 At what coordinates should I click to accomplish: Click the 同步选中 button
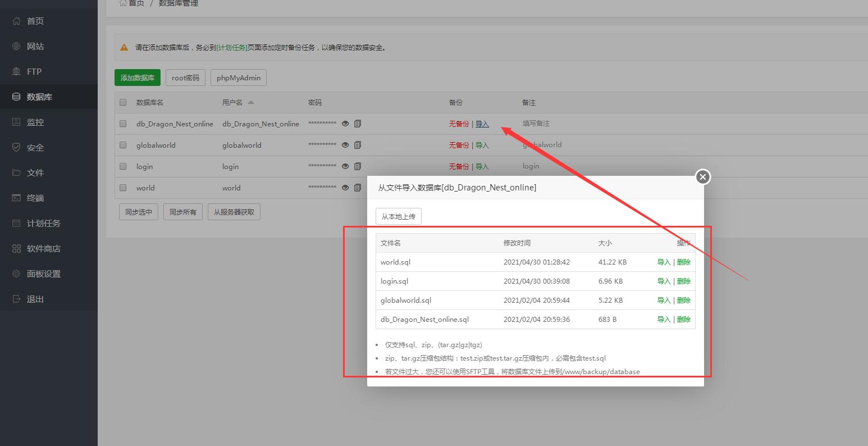point(139,212)
